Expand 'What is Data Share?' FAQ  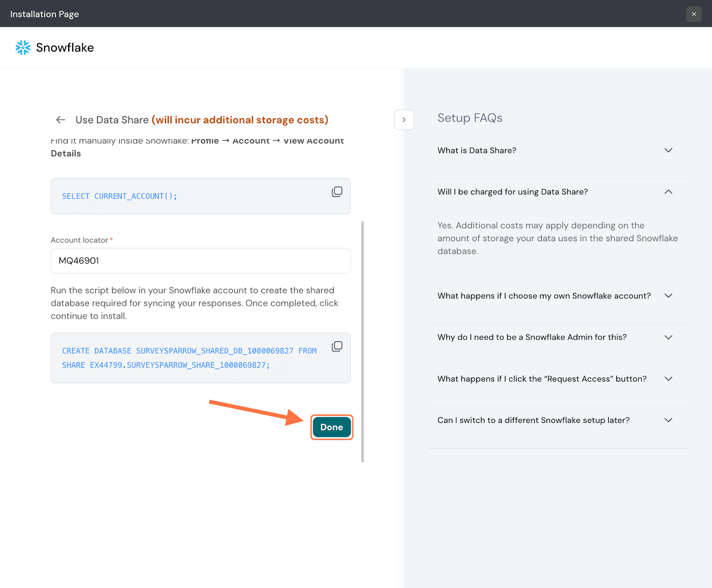[x=668, y=150]
